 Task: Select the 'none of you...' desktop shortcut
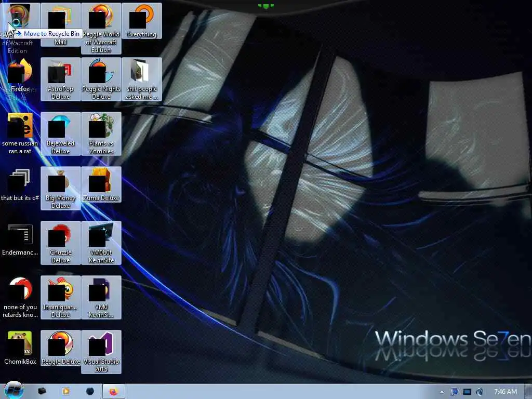[x=20, y=298]
